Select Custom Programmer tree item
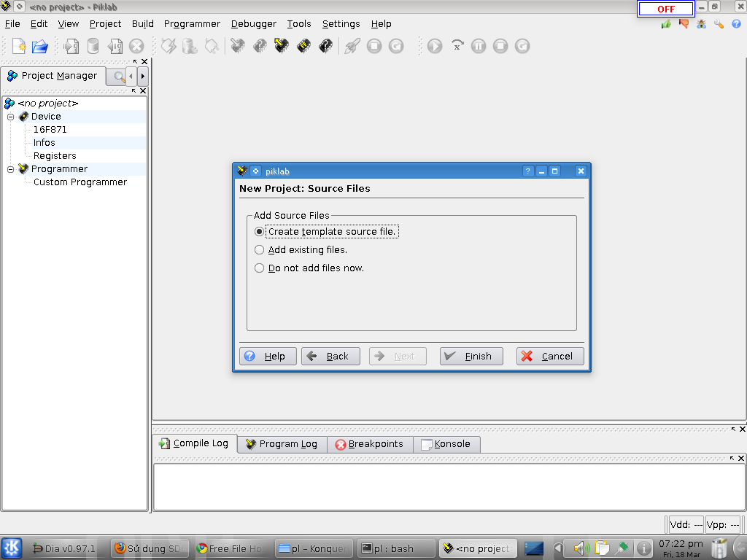The height and width of the screenshot is (560, 747). tap(80, 182)
